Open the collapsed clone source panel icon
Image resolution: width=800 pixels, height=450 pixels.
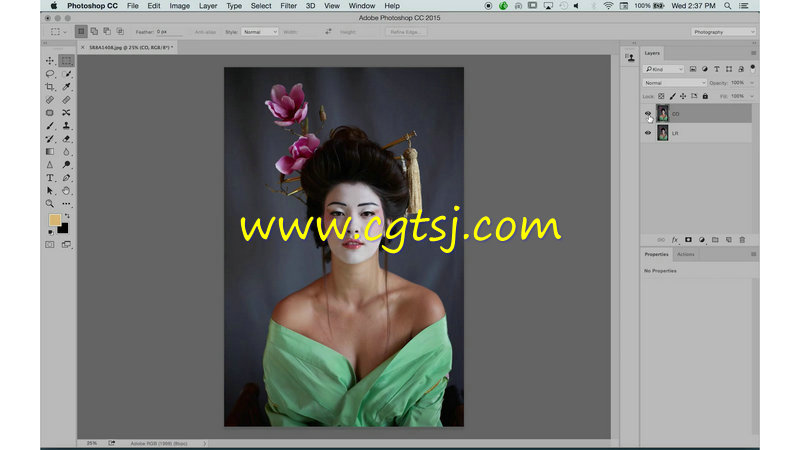[x=631, y=58]
